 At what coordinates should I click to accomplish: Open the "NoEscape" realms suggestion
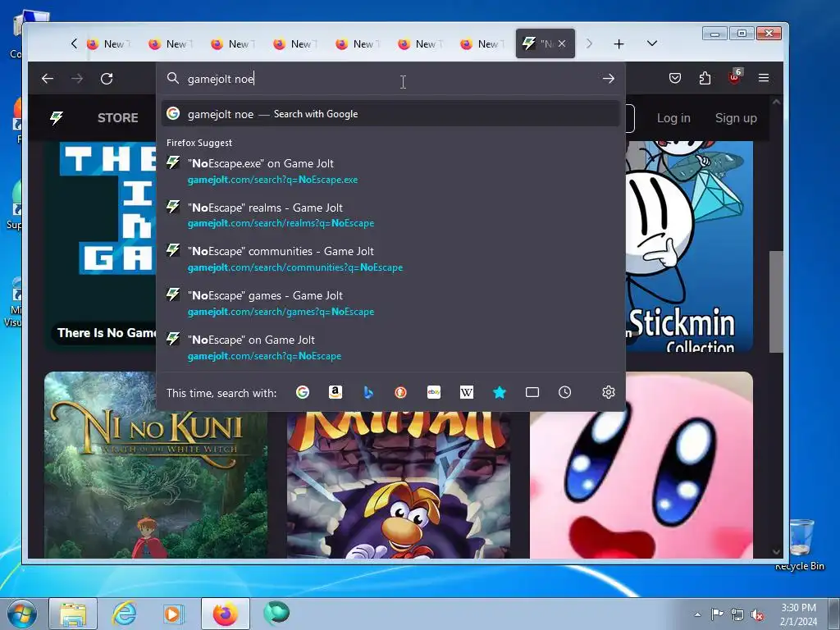(391, 216)
